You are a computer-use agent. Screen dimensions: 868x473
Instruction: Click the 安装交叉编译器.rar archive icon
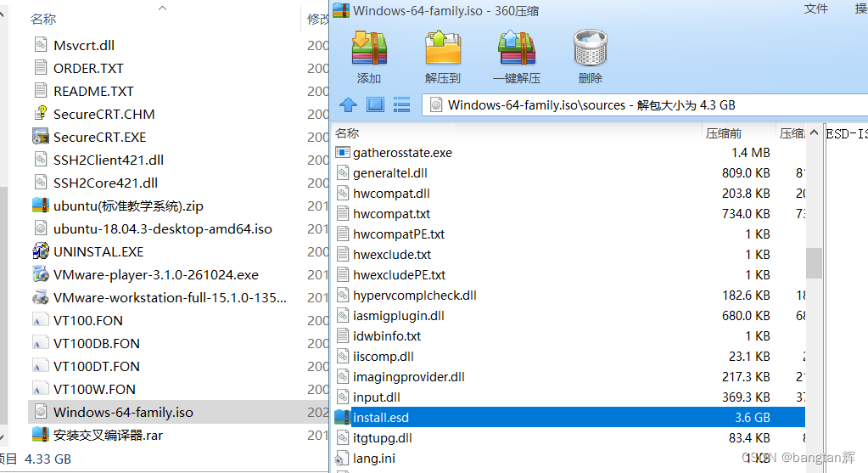(41, 435)
